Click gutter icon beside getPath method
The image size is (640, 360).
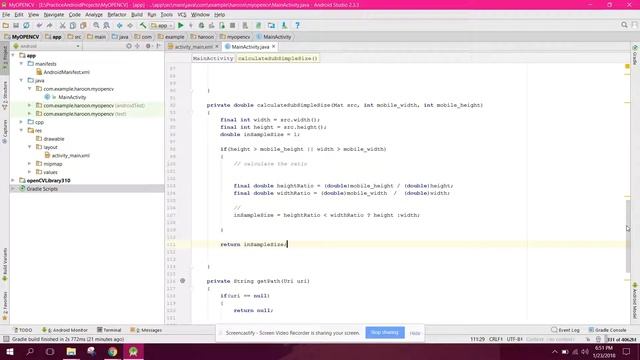coord(182,281)
